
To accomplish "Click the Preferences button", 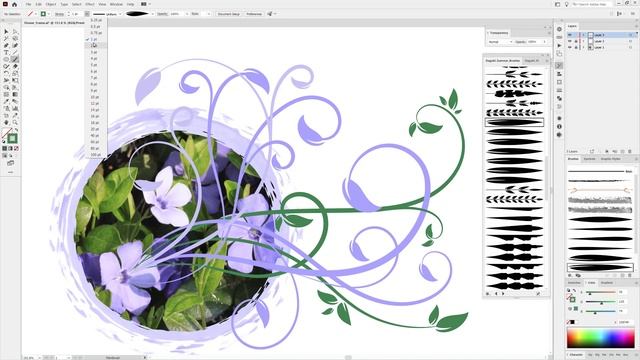I will click(x=253, y=14).
